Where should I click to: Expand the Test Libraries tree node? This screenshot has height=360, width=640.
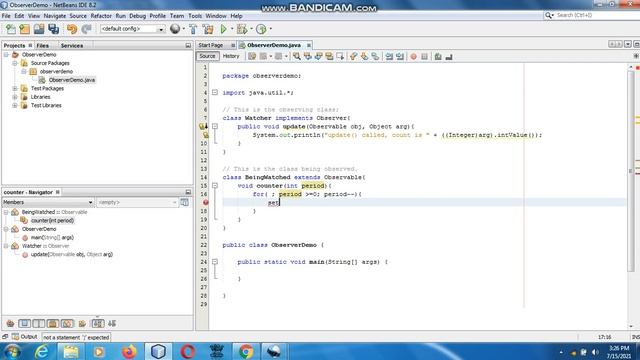[x=15, y=105]
